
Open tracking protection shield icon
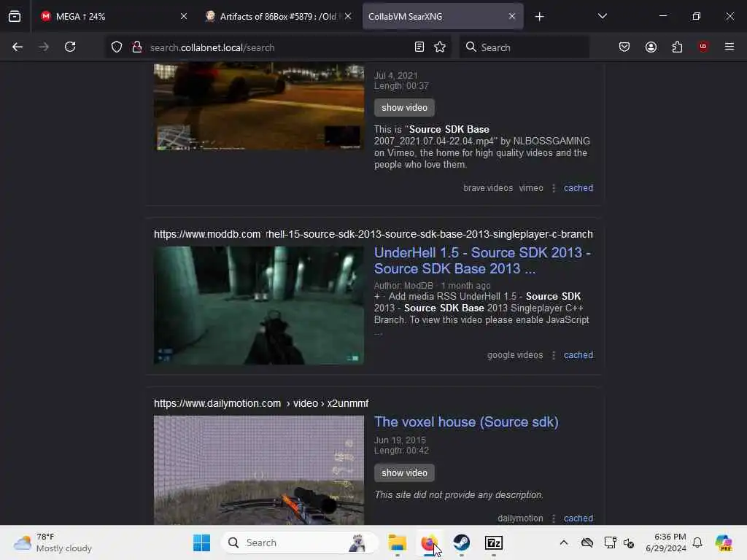[117, 47]
